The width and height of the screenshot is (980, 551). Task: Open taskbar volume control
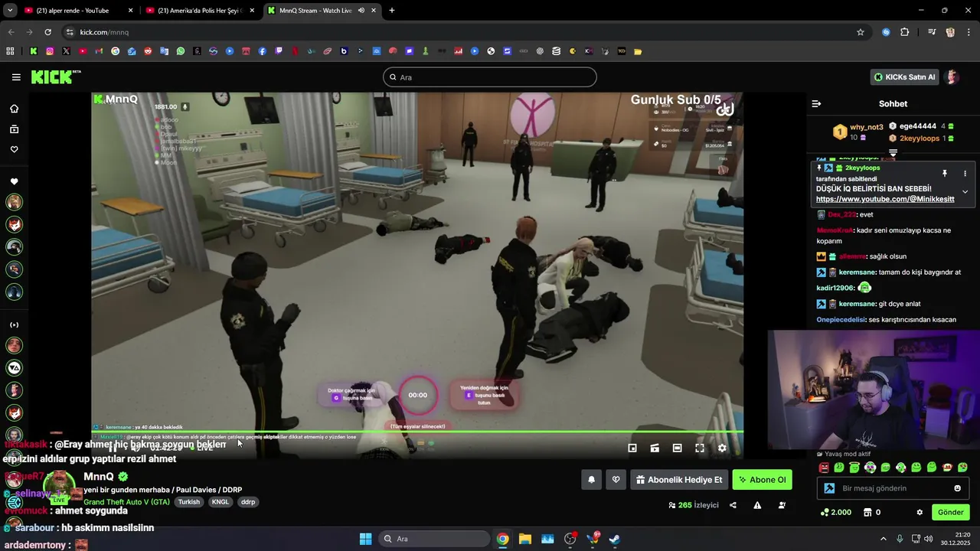pyautogui.click(x=929, y=539)
